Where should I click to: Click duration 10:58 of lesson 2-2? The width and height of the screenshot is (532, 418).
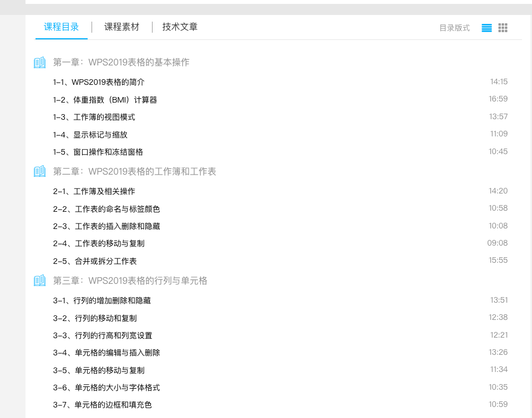(498, 208)
